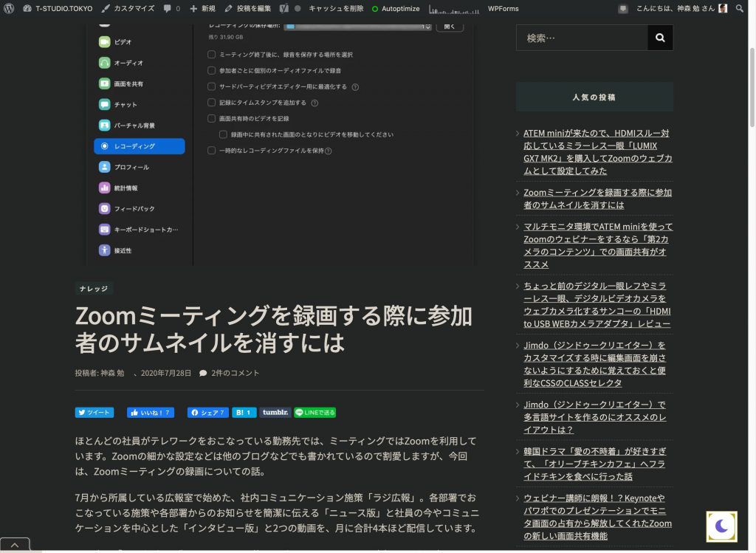Select ビデオ icon in Zoom settings
Screen dimensions: 756x553
click(105, 42)
